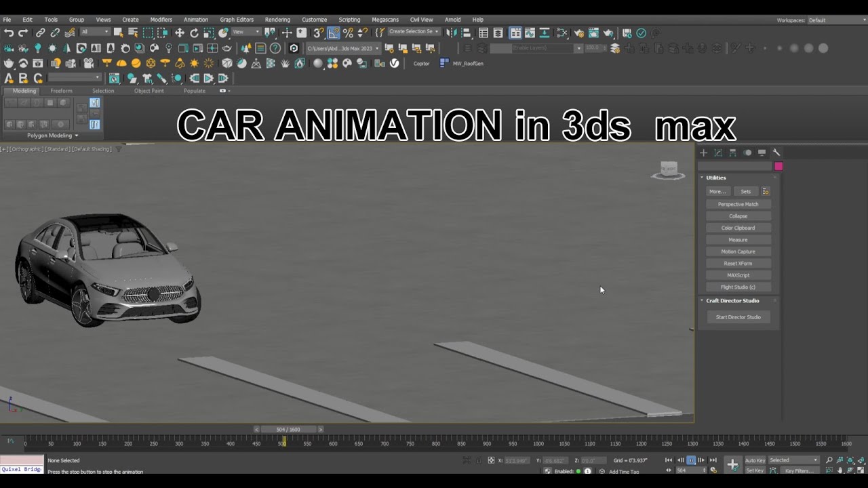Click the Start Director Studio button
The image size is (868, 488).
pos(738,317)
